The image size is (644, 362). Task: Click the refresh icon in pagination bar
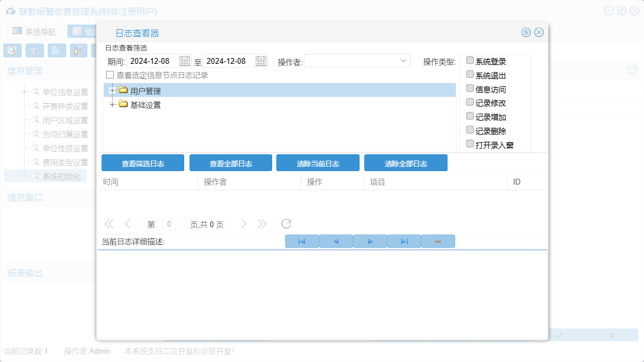pyautogui.click(x=286, y=224)
